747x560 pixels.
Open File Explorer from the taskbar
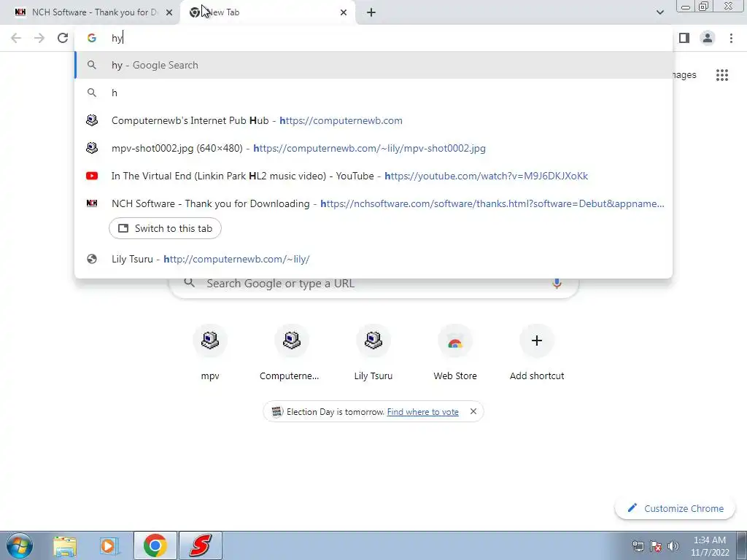click(65, 545)
